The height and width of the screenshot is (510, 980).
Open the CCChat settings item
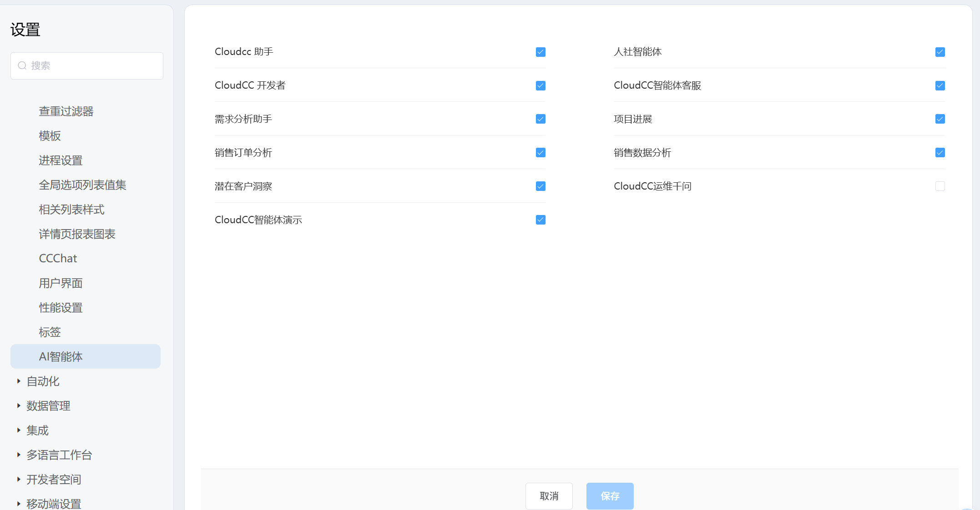click(x=58, y=259)
